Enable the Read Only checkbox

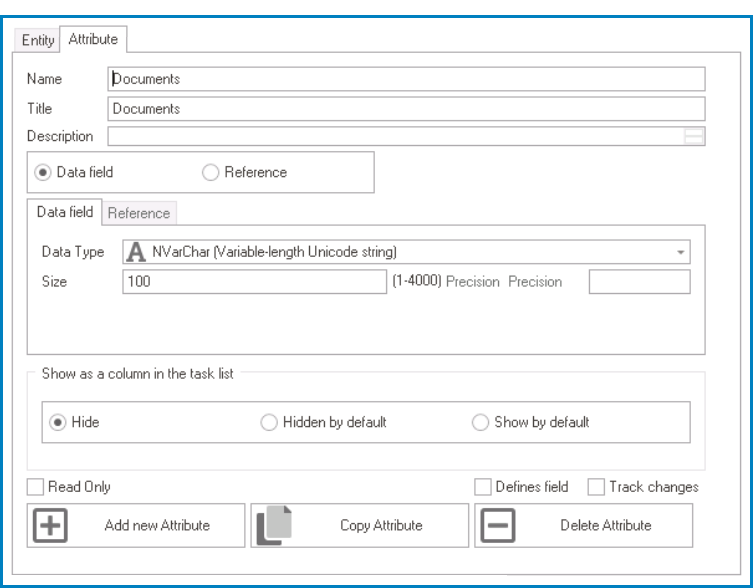[35, 487]
